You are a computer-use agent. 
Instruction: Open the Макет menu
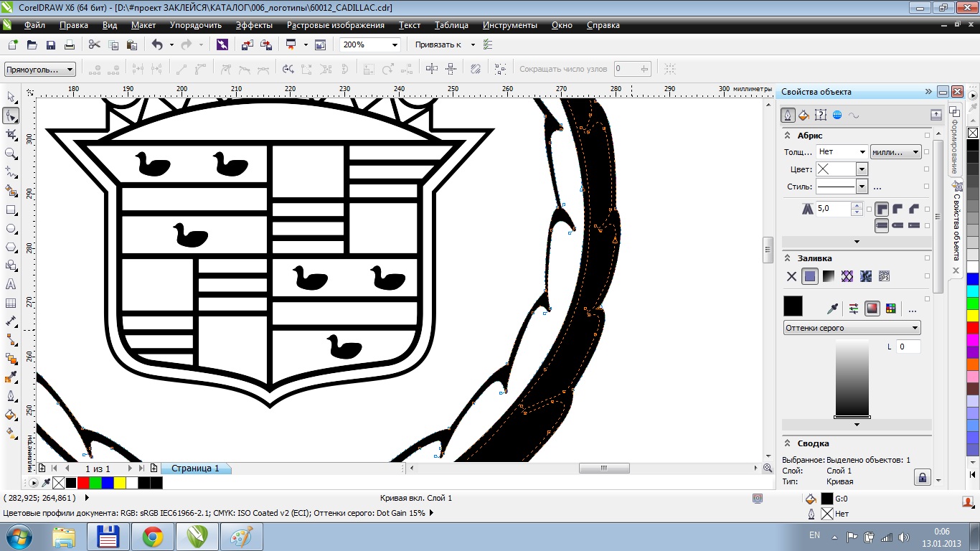pyautogui.click(x=143, y=25)
